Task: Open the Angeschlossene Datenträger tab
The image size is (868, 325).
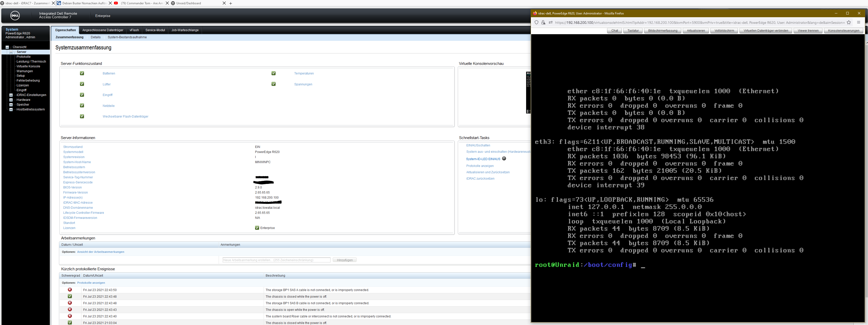Action: [x=103, y=30]
